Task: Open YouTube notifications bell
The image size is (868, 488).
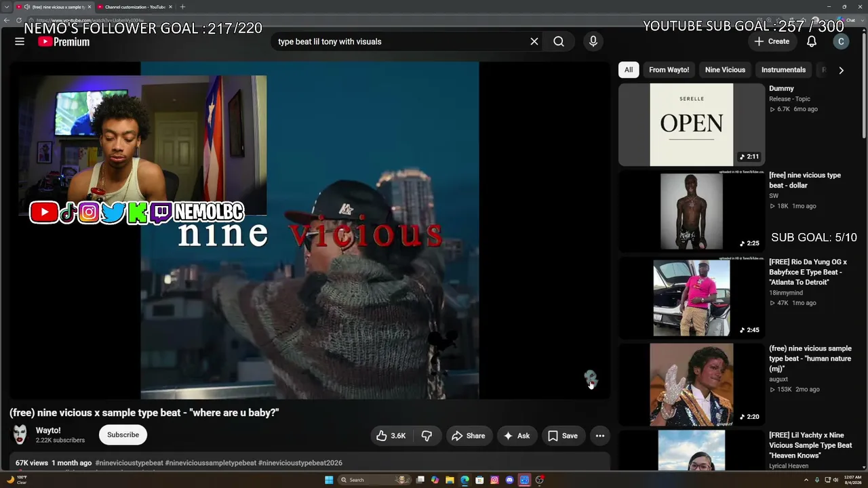Action: click(x=812, y=41)
